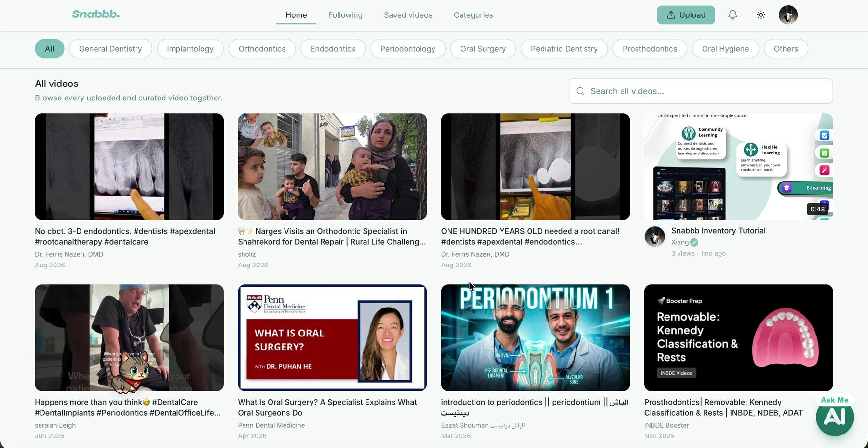Viewport: 868px width, 448px height.
Task: Click author name sholiz
Action: (247, 254)
